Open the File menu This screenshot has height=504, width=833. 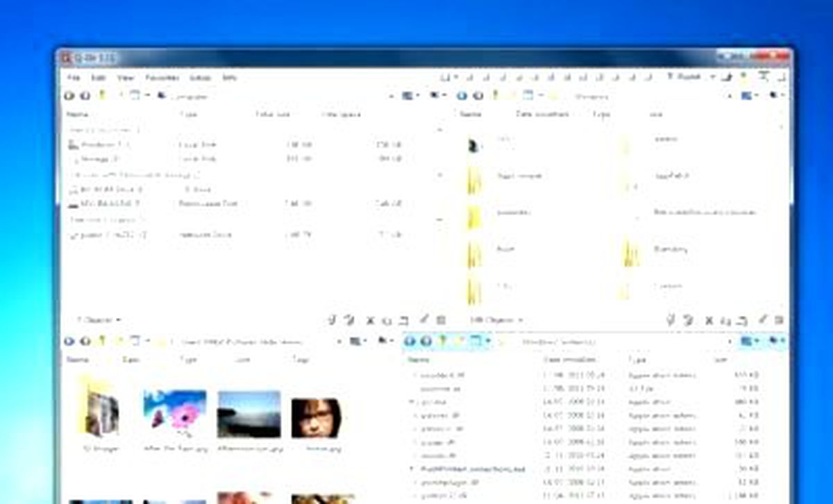click(x=74, y=78)
